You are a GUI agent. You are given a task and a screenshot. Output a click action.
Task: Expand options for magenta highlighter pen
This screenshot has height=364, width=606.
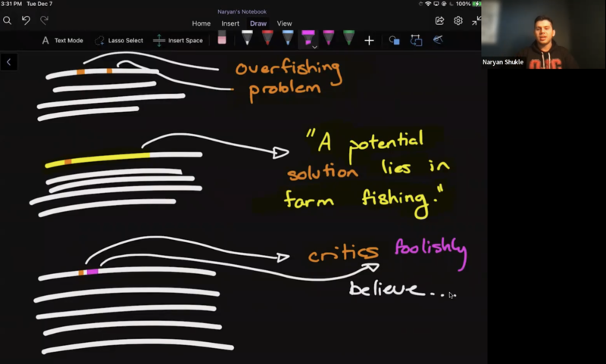[314, 47]
